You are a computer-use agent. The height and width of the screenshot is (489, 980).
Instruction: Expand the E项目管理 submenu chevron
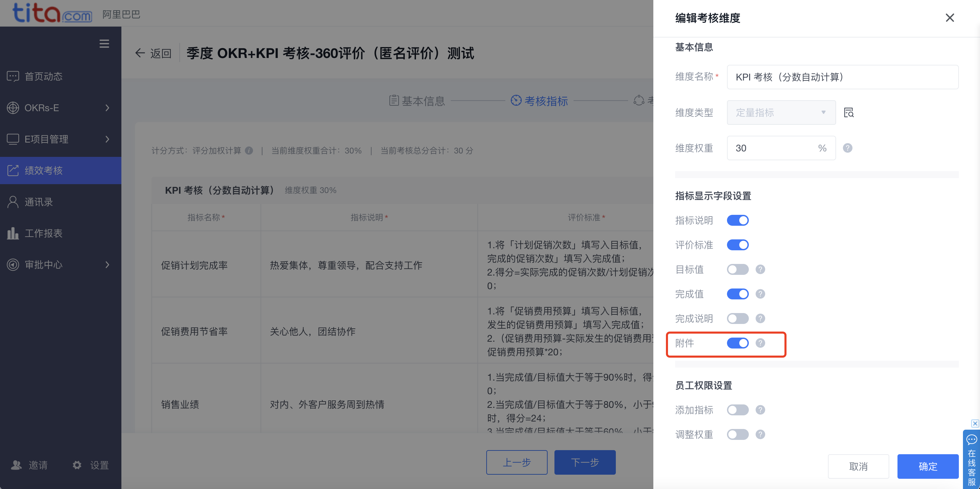coord(107,139)
